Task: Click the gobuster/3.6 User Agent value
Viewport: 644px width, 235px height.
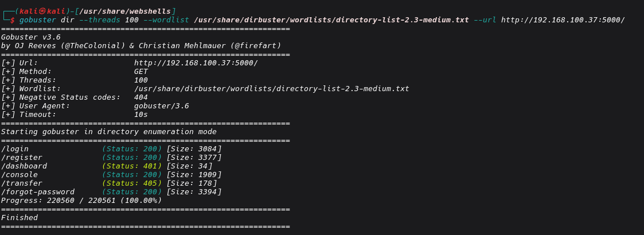Action: (x=161, y=106)
